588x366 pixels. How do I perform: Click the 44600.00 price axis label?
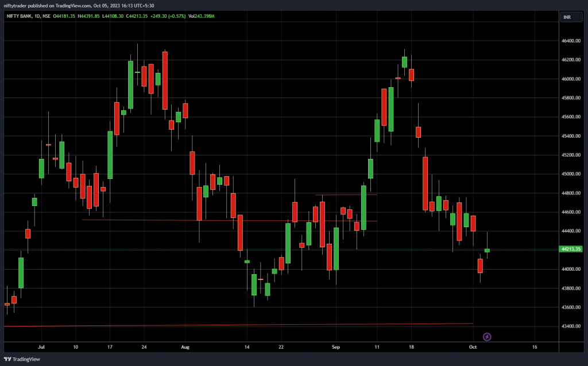571,212
